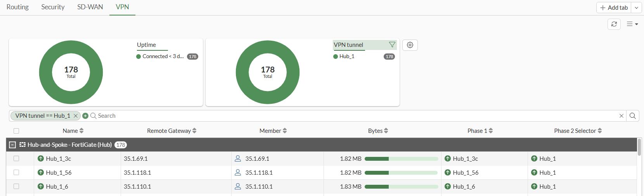Click the VPN tunnel filter funnel icon
This screenshot has height=196, width=644.
392,45
